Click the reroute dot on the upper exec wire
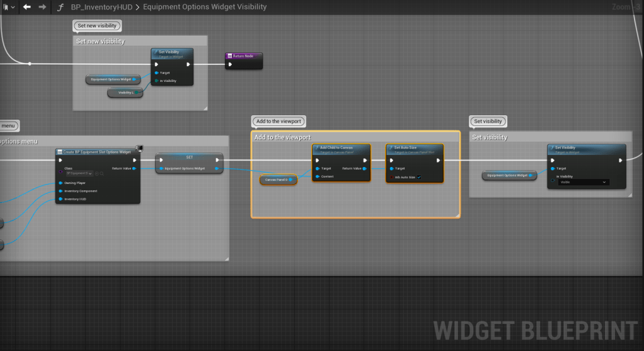Viewport: 644px width, 351px height. 30,64
